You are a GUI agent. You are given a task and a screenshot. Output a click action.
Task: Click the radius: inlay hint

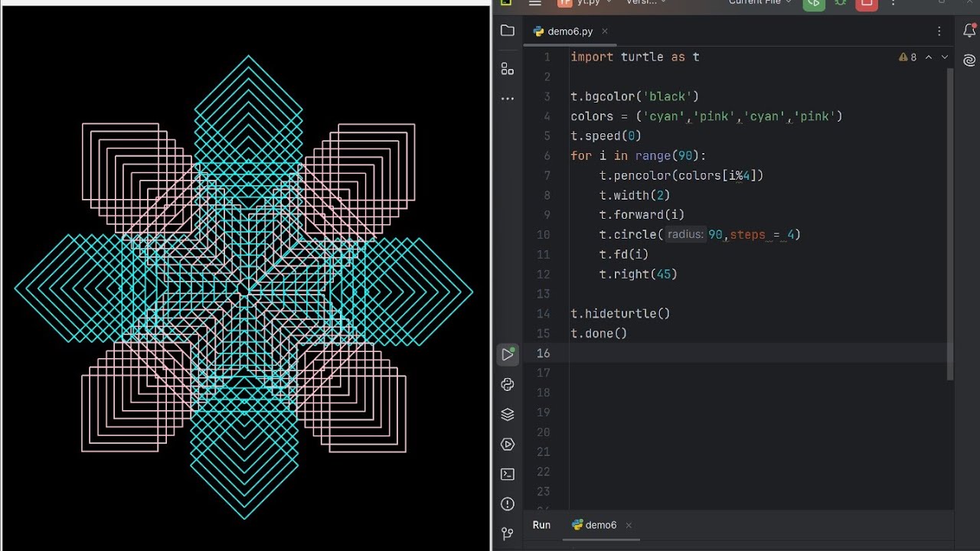click(684, 234)
